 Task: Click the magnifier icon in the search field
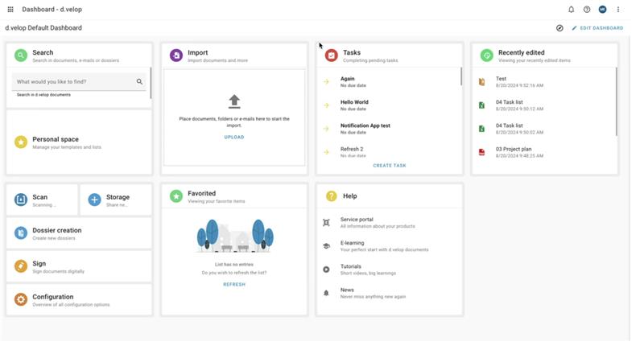[139, 81]
